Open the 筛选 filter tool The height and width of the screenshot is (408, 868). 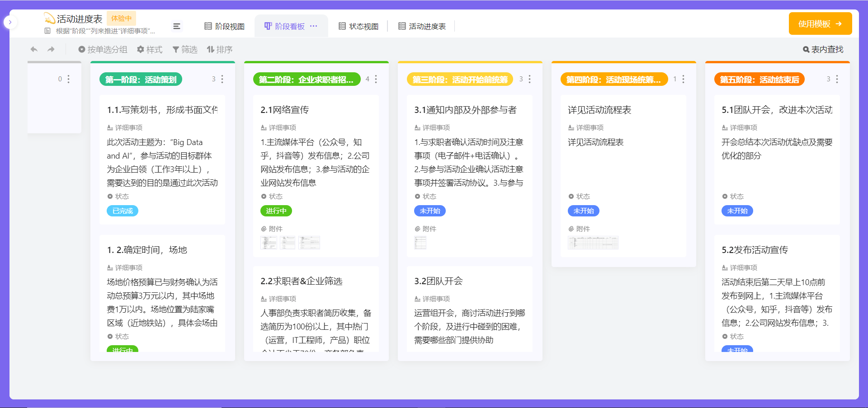click(185, 50)
